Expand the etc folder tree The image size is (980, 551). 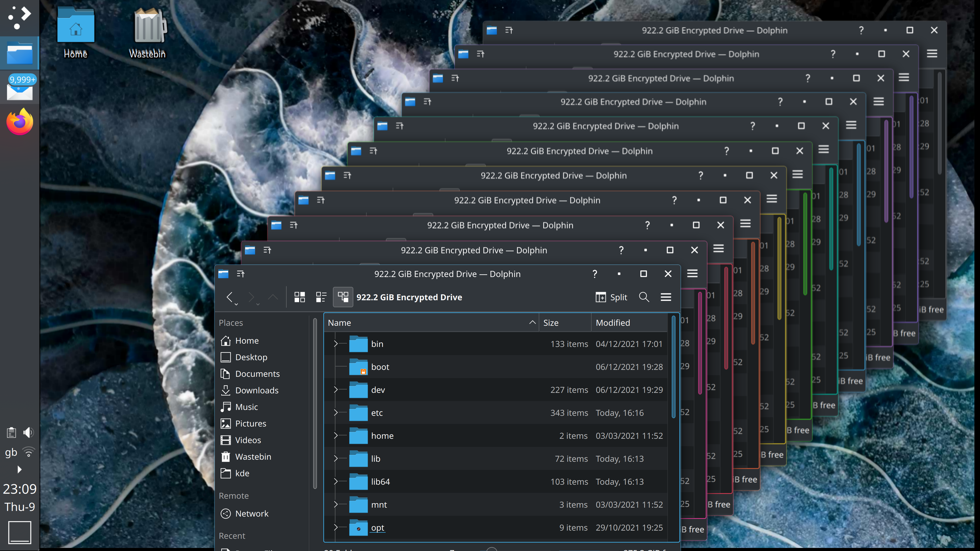[x=336, y=412]
